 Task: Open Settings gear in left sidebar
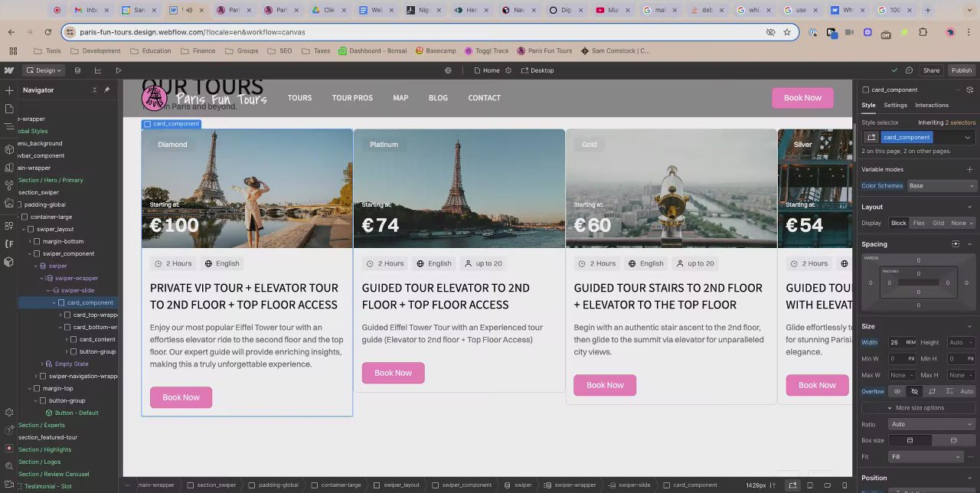pyautogui.click(x=9, y=412)
